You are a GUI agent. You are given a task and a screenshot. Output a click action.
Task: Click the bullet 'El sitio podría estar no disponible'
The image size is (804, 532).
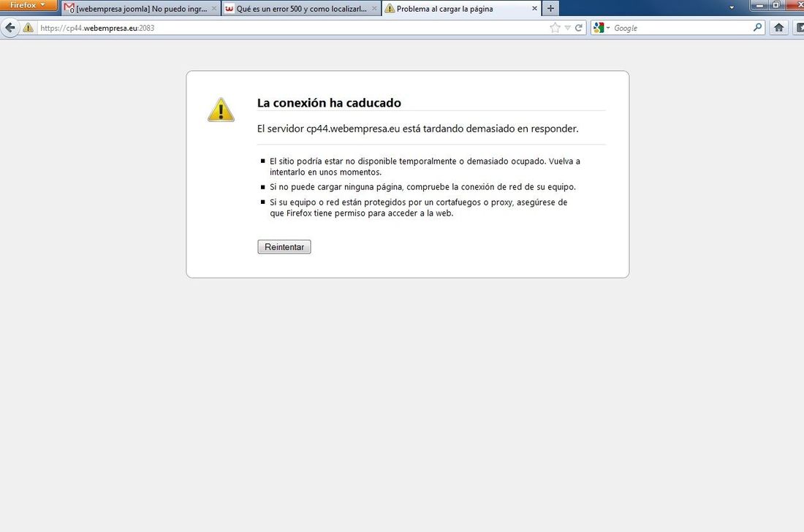pos(425,167)
